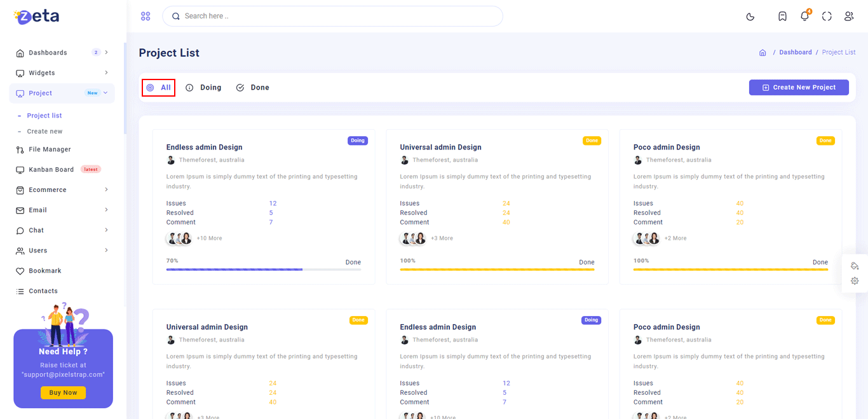Click the Zeta logo
The image size is (868, 419).
pos(37,17)
